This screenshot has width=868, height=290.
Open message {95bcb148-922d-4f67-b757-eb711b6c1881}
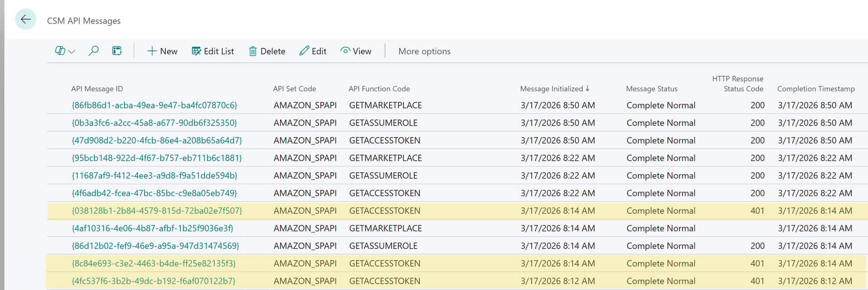(x=157, y=158)
